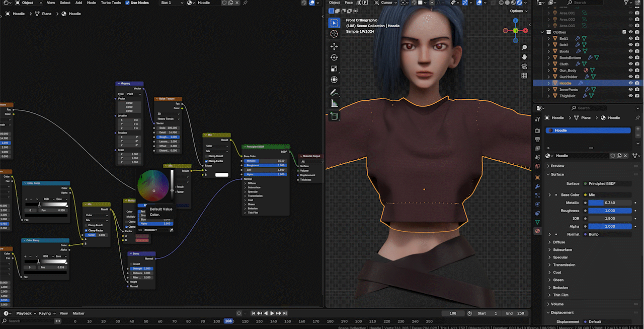Click the viewport Options button
Screen dimensions: 644x329
coord(518,11)
